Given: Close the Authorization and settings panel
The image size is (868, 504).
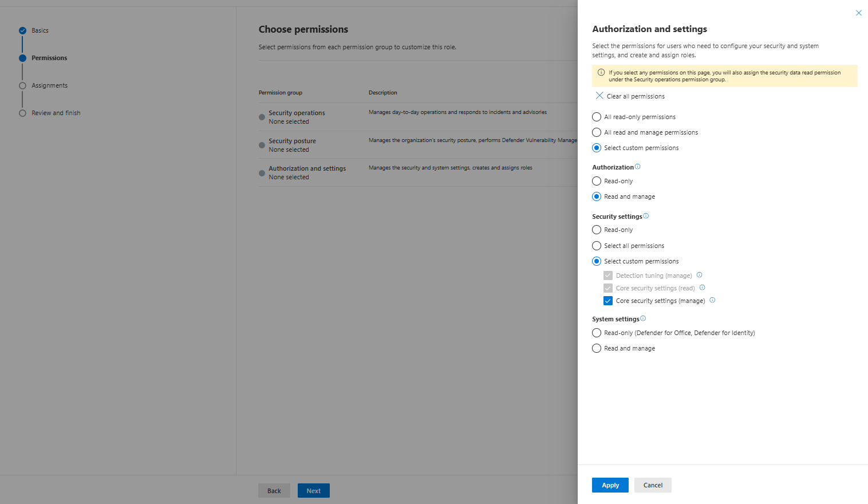Looking at the screenshot, I should pos(858,13).
